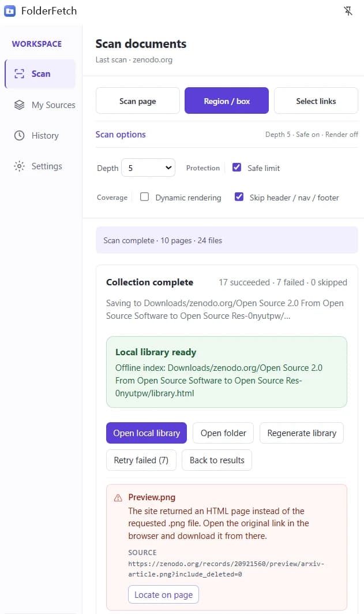364x614 pixels.
Task: Click the warning icon beside Preview.png
Action: [118, 498]
